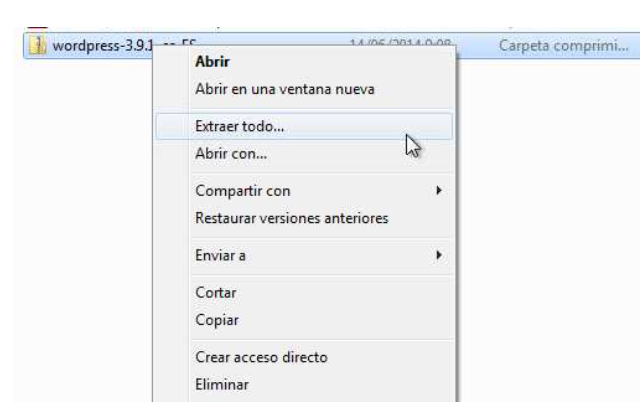Expand the Enviar a submenu arrow
The width and height of the screenshot is (643, 405).
tap(438, 255)
